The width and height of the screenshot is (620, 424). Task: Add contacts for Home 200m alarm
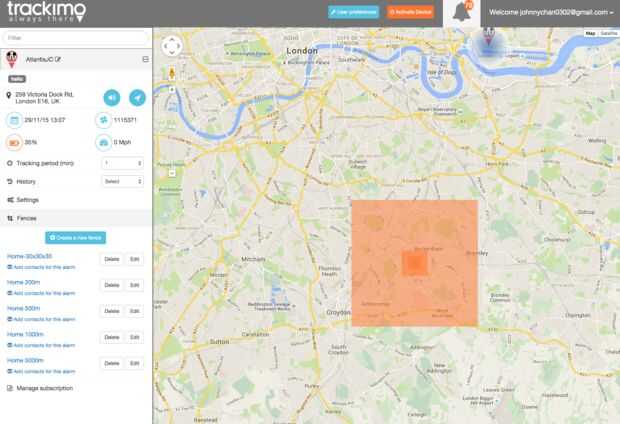tap(42, 293)
